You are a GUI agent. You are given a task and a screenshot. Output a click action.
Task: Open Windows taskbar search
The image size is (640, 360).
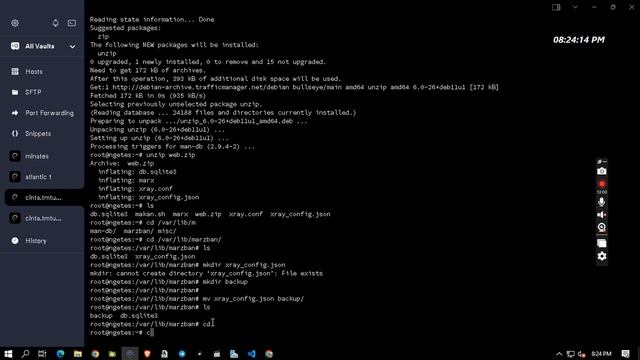tap(25, 354)
